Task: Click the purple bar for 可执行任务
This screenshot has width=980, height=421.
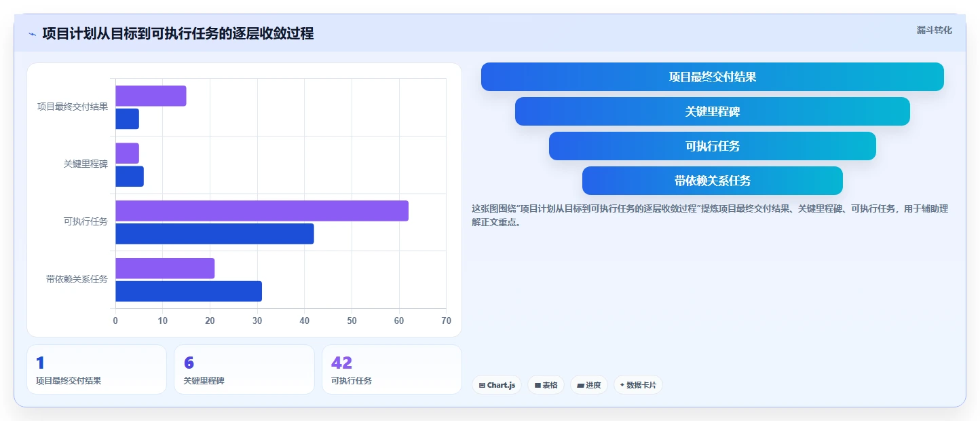Action: [x=262, y=210]
